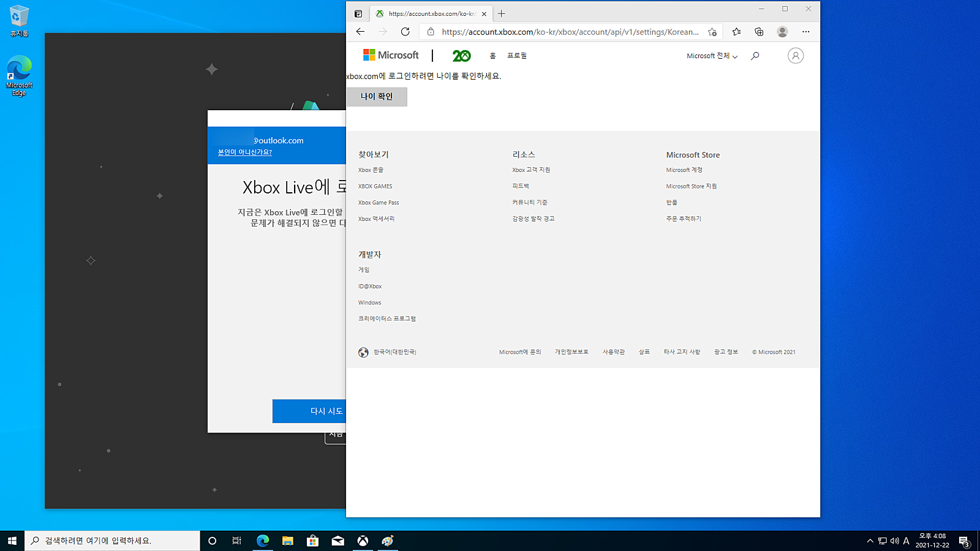
Task: Open the 개인정보보호 footer link
Action: 571,352
